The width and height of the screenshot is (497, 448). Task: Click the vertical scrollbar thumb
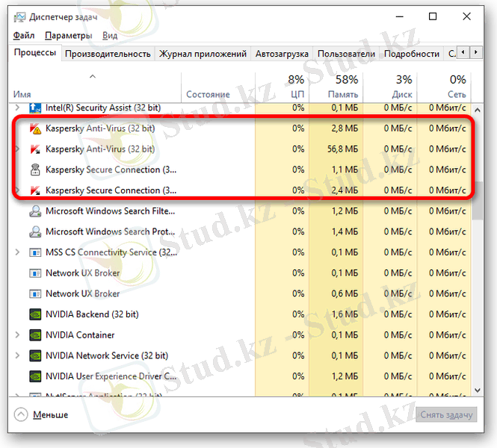(x=478, y=200)
